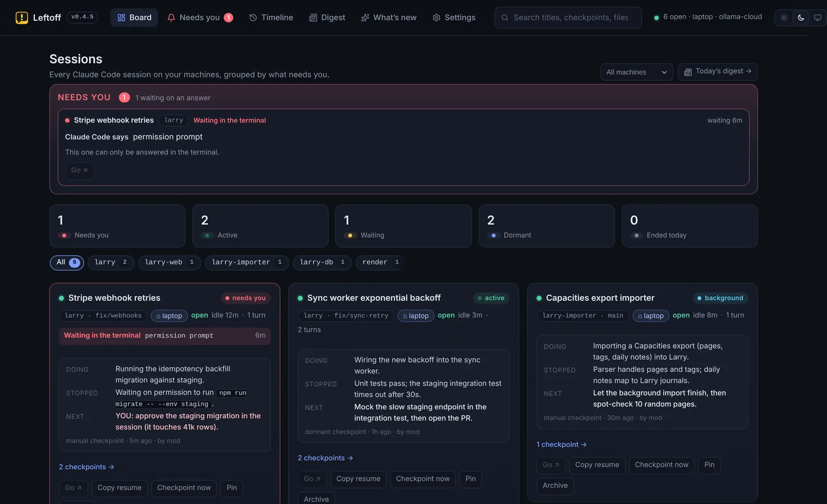Viewport: 827px width, 504px height.
Task: Select the Waiting stat card
Action: coord(404,226)
